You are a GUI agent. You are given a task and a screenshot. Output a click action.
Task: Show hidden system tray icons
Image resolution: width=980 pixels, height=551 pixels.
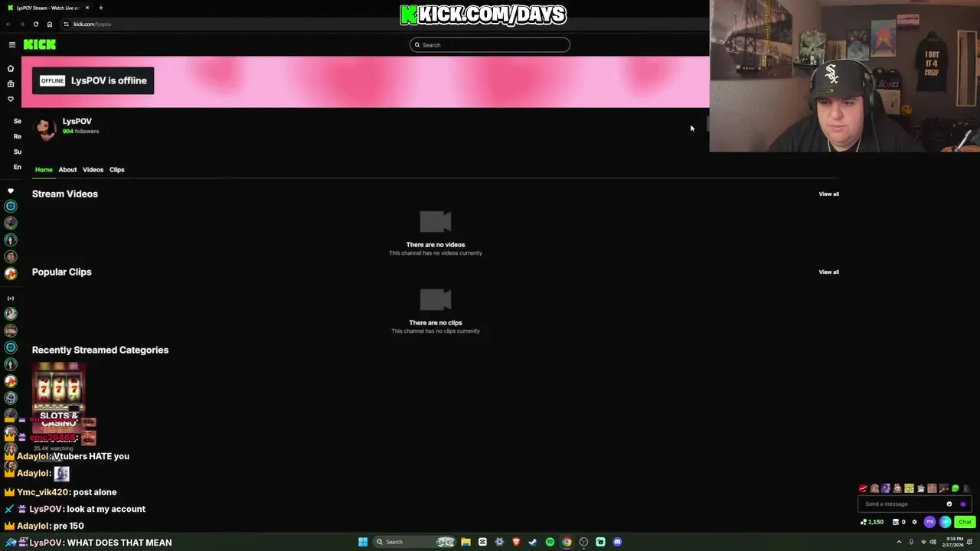pos(899,542)
